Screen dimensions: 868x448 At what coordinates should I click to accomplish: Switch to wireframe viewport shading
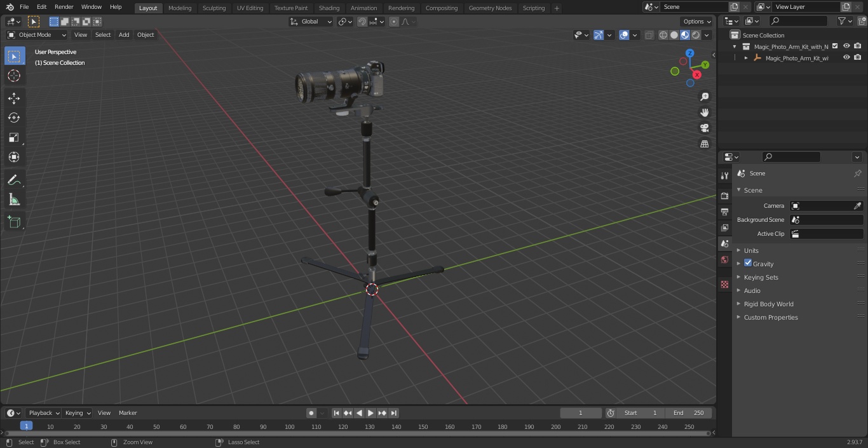[663, 35]
